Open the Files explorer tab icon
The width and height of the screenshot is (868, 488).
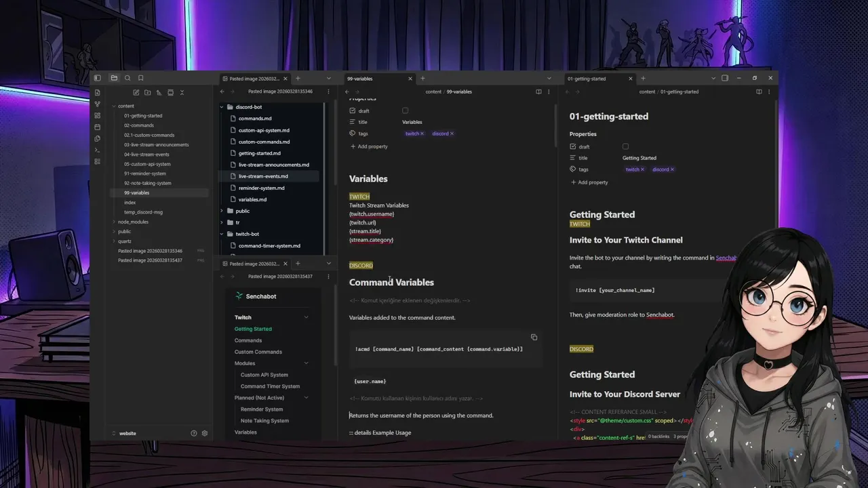pos(114,78)
